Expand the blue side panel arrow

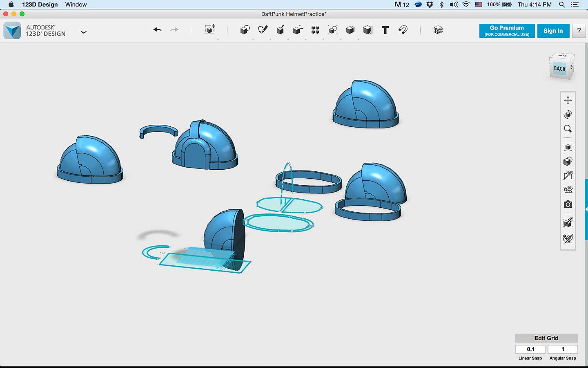(586, 209)
